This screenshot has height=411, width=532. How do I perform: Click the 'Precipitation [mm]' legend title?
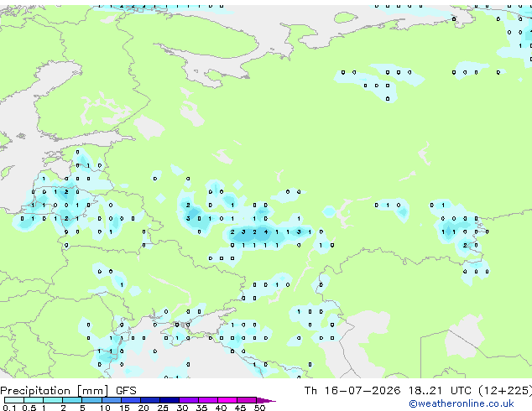[x=54, y=391]
